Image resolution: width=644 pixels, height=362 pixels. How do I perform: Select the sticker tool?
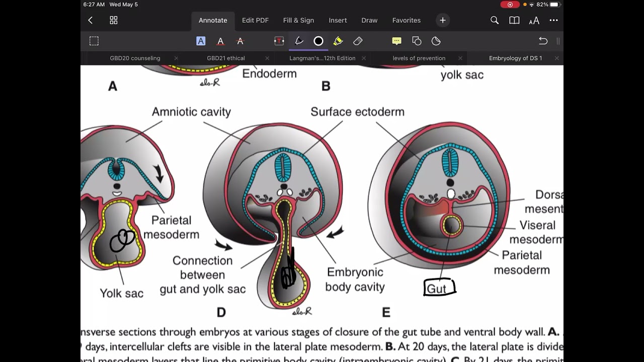pyautogui.click(x=436, y=41)
